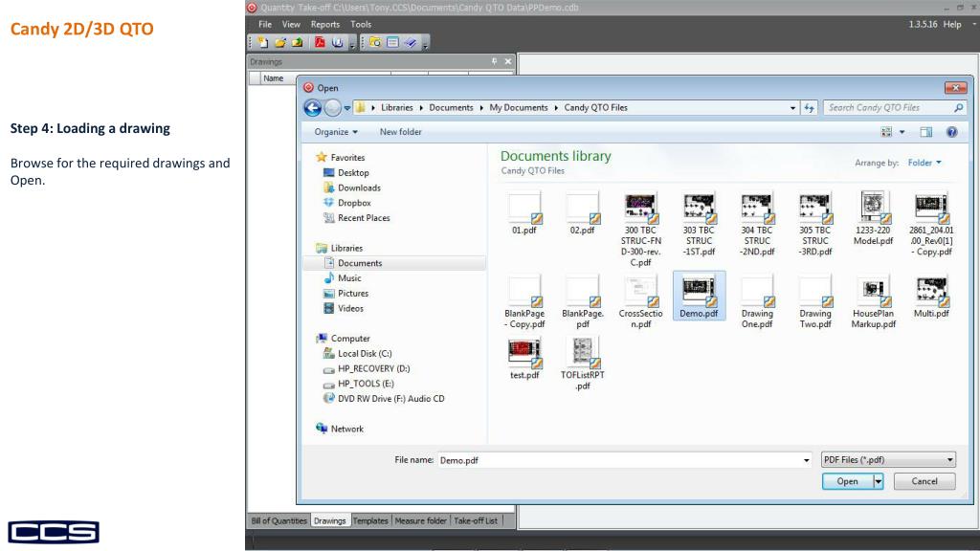
Task: Close the Drawings panel
Action: coord(507,61)
